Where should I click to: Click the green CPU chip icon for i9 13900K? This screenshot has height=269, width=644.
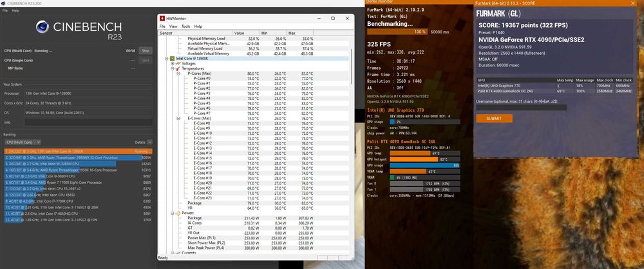(x=173, y=59)
